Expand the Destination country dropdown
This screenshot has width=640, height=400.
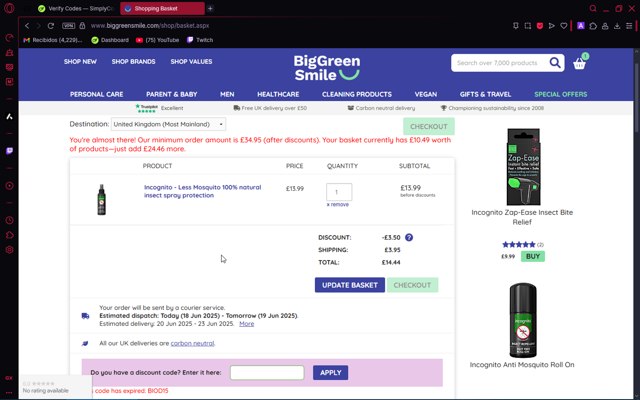[x=168, y=124]
